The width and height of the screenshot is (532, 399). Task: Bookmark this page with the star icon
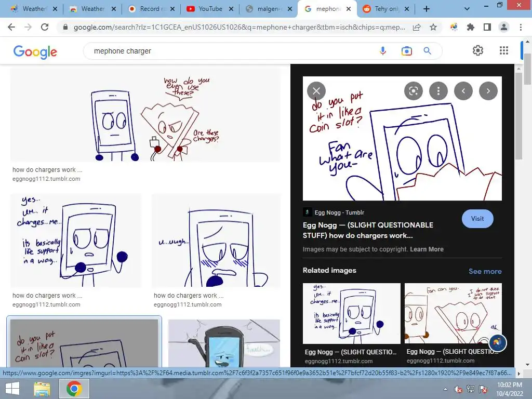pyautogui.click(x=433, y=27)
